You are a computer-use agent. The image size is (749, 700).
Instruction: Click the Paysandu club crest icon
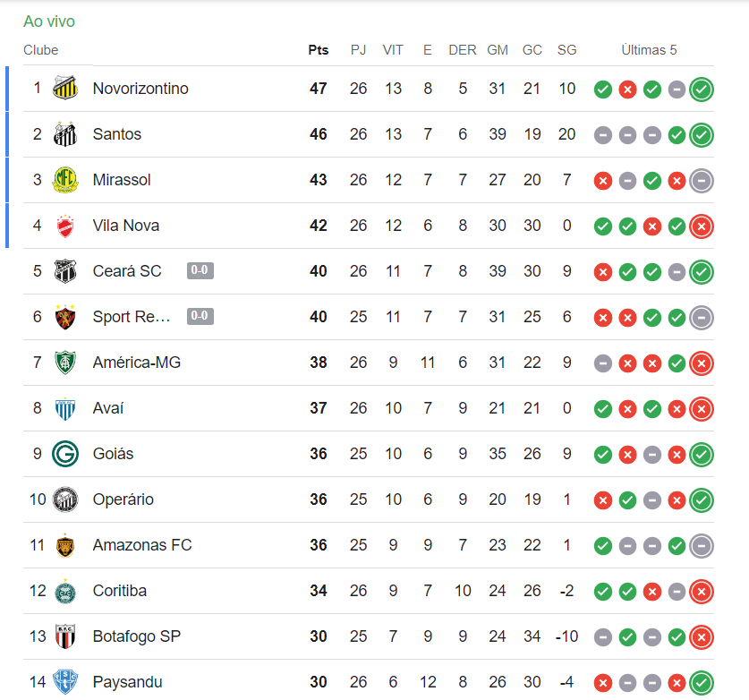65,681
